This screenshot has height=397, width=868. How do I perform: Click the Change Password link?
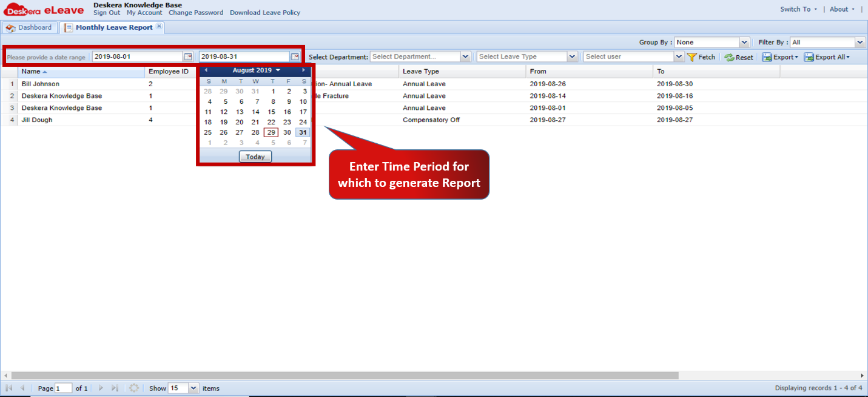click(x=196, y=13)
